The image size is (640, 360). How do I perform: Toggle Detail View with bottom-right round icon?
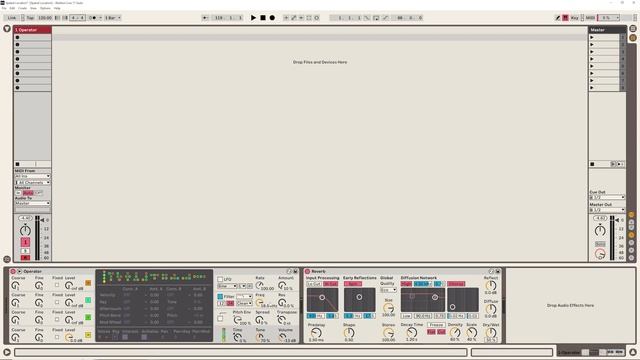633,352
